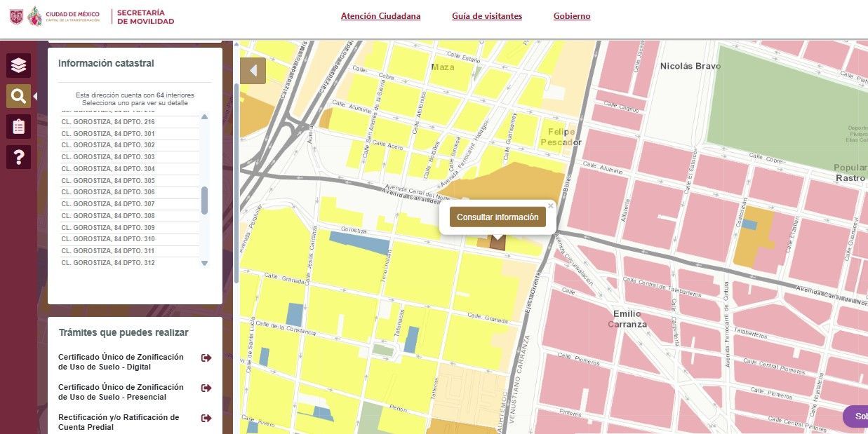Open the Atención Ciudadana menu
The width and height of the screenshot is (868, 434).
tap(380, 16)
